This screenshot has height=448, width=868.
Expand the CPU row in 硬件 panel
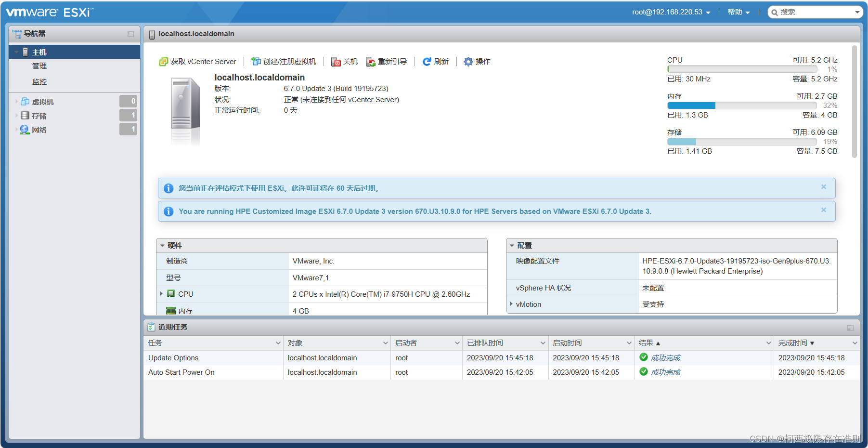pos(161,294)
